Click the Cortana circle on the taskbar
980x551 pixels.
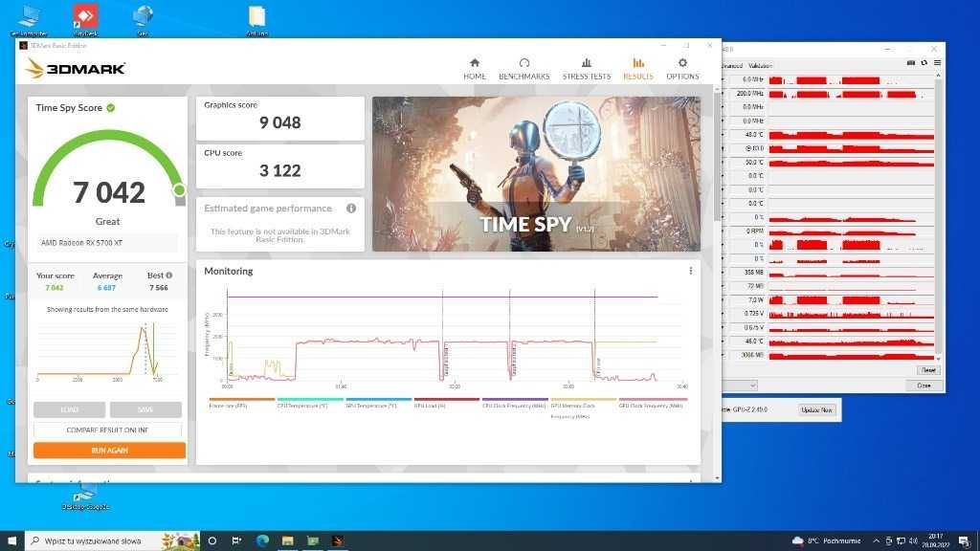[x=212, y=540]
